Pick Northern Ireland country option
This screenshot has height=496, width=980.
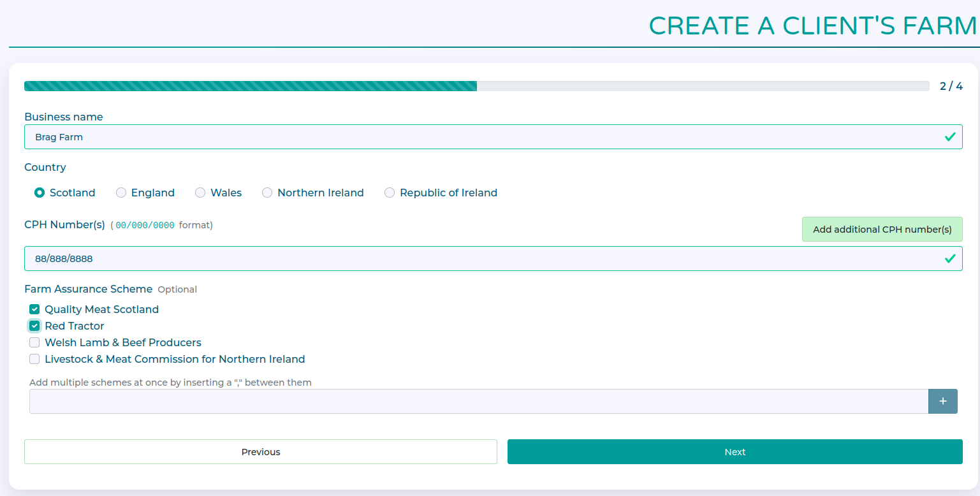tap(267, 193)
